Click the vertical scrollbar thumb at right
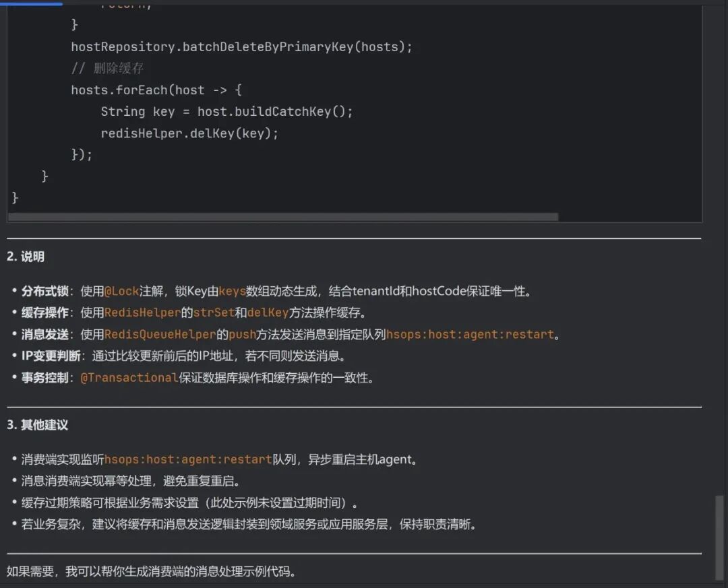Image resolution: width=728 pixels, height=588 pixels. point(720,537)
